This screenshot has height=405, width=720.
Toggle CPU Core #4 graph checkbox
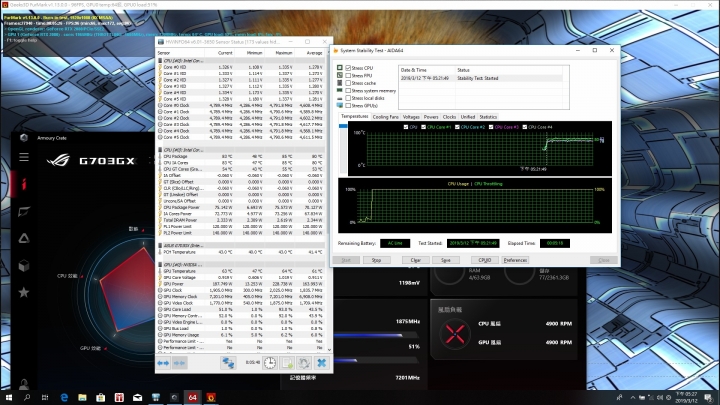[525, 127]
